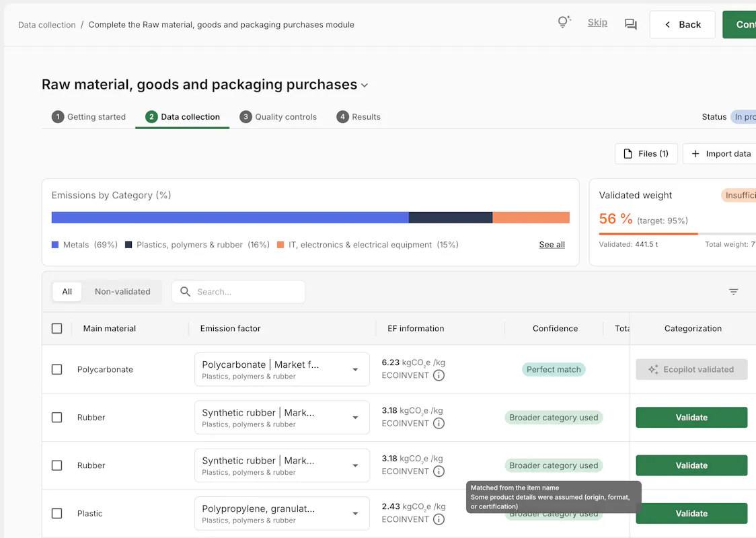
Task: Toggle the select-all header checkbox
Action: pos(57,328)
